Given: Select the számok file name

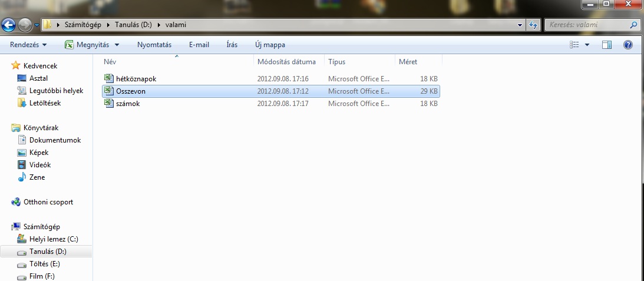Looking at the screenshot, I should click(x=128, y=104).
